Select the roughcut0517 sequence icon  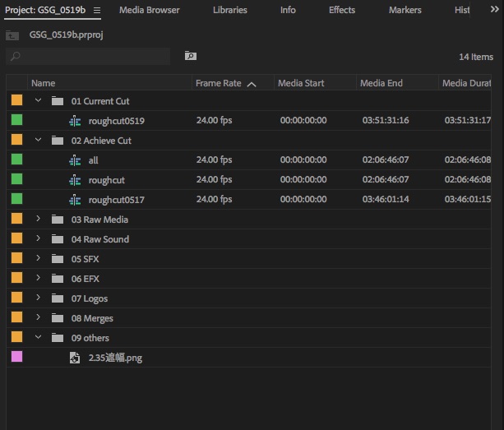75,200
